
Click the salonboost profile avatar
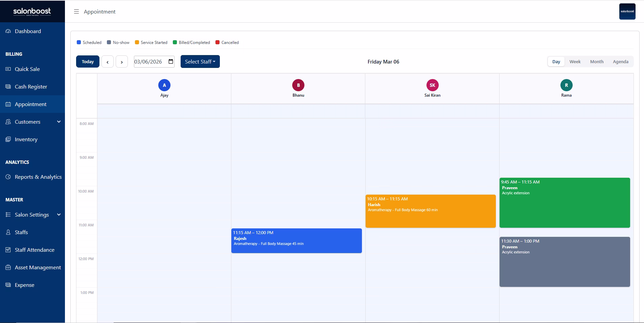pyautogui.click(x=627, y=11)
